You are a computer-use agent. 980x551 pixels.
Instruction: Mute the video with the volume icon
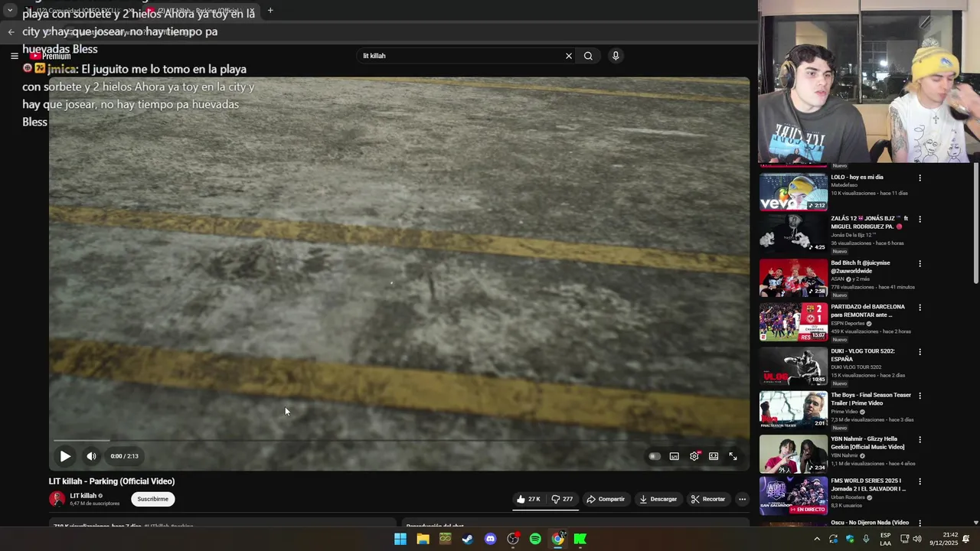[91, 456]
